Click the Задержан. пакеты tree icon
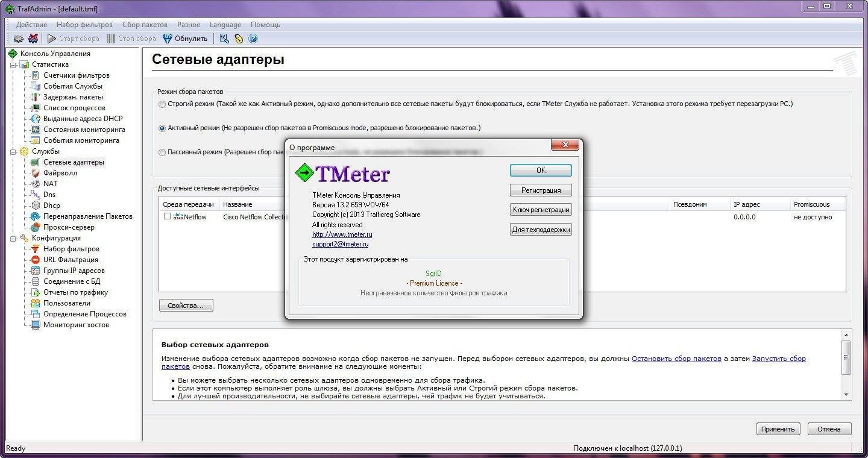The height and width of the screenshot is (458, 868). (36, 97)
